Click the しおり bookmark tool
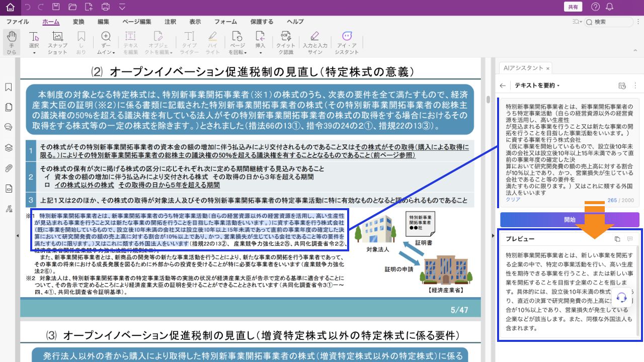This screenshot has height=362, width=644. pyautogui.click(x=81, y=42)
